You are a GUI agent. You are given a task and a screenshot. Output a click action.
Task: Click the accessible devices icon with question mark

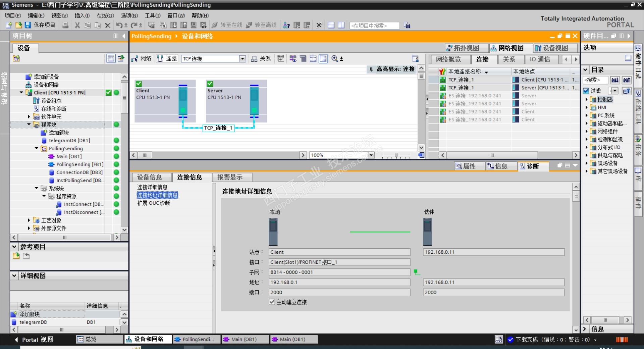[x=286, y=25]
